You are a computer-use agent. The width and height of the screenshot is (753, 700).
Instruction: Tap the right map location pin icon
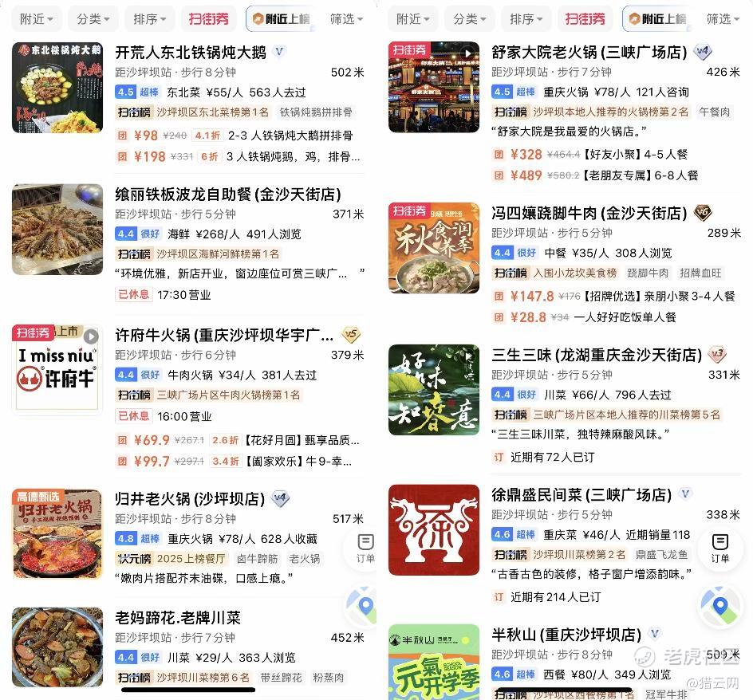point(719,606)
